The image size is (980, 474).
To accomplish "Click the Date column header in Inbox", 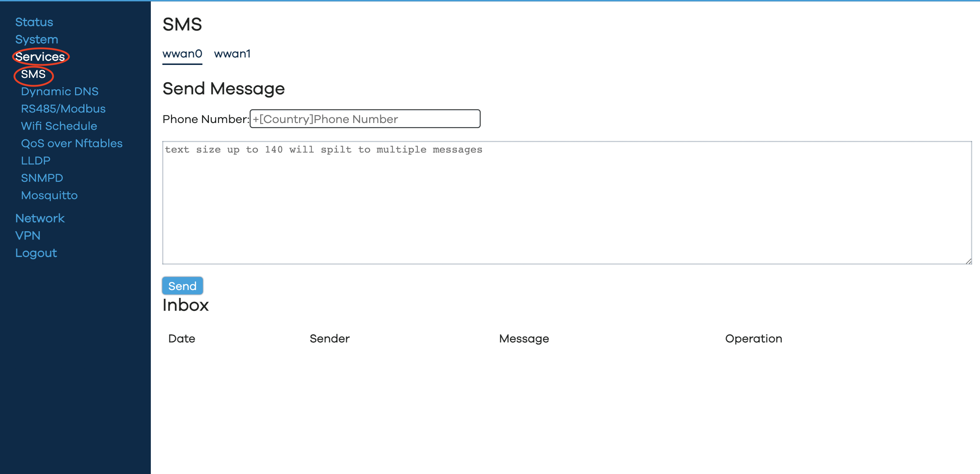I will (181, 339).
